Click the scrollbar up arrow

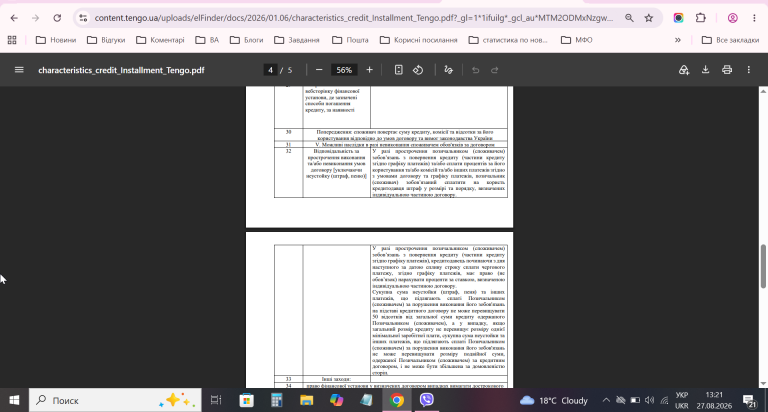[x=763, y=92]
